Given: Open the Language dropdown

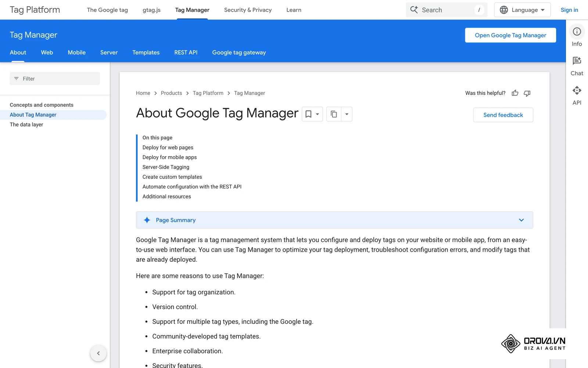Looking at the screenshot, I should tap(522, 10).
